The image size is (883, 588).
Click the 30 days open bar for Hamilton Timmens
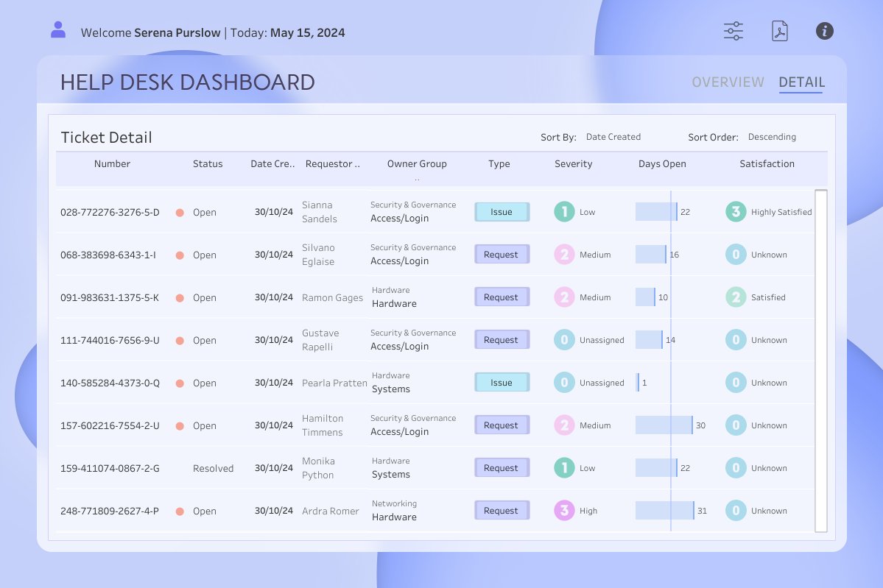(664, 425)
